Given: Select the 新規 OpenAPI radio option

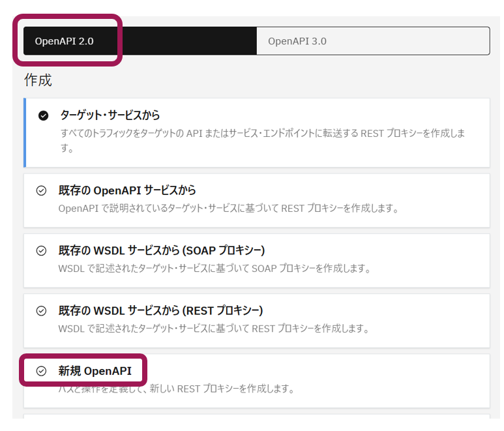Looking at the screenshot, I should click(41, 371).
